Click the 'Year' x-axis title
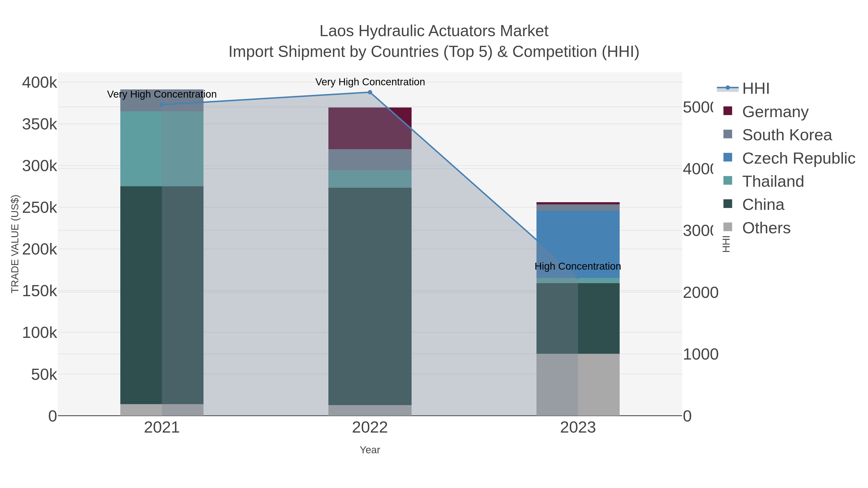868x488 pixels. (370, 450)
